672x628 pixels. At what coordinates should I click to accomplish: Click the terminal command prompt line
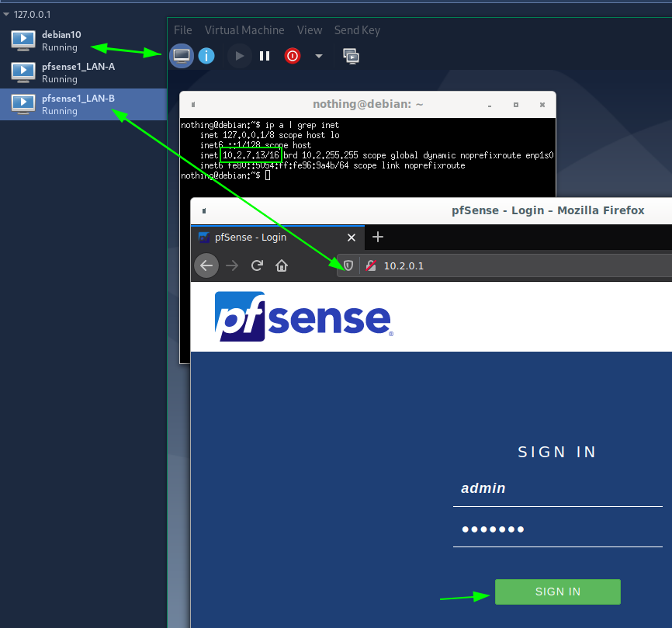(226, 175)
